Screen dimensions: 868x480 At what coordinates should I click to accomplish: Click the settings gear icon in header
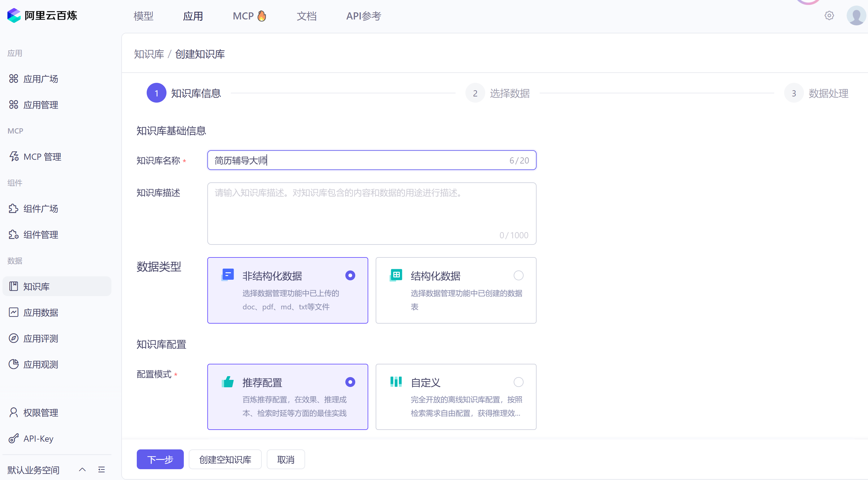click(x=829, y=15)
